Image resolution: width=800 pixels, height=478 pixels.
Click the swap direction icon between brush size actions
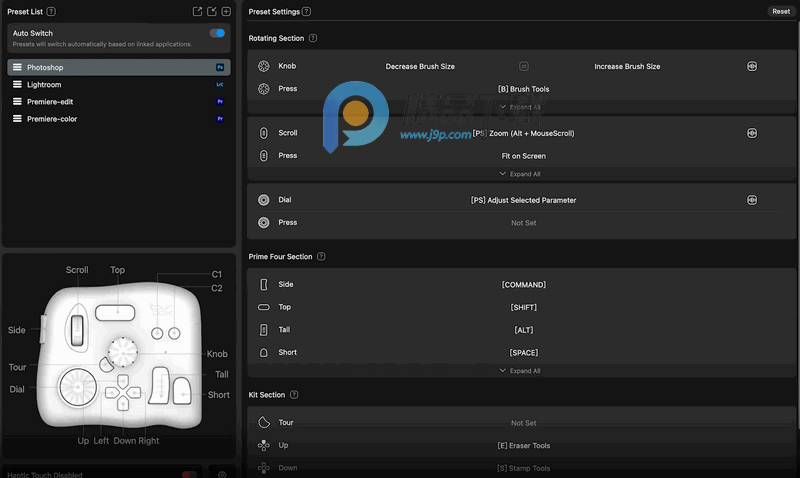pos(523,67)
